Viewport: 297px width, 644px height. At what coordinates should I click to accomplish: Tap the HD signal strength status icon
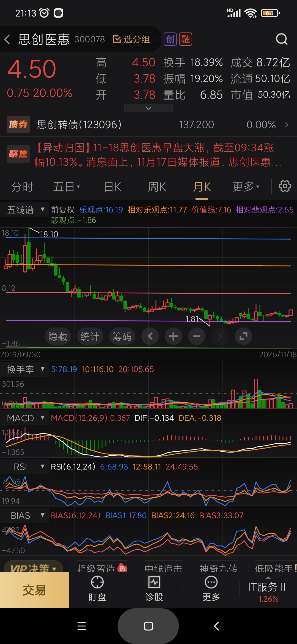pyautogui.click(x=234, y=13)
